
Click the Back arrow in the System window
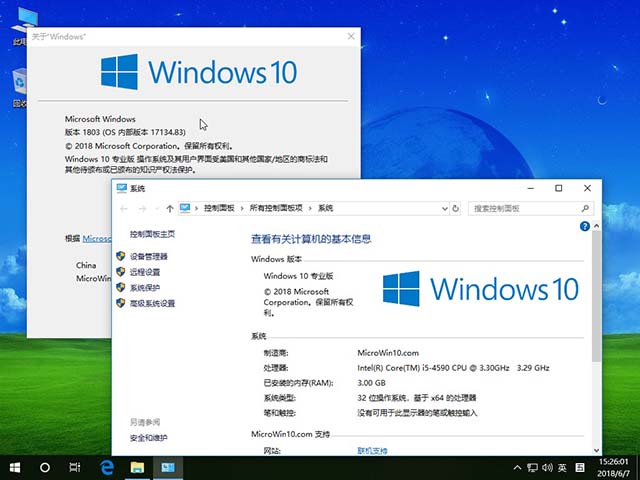click(x=124, y=208)
